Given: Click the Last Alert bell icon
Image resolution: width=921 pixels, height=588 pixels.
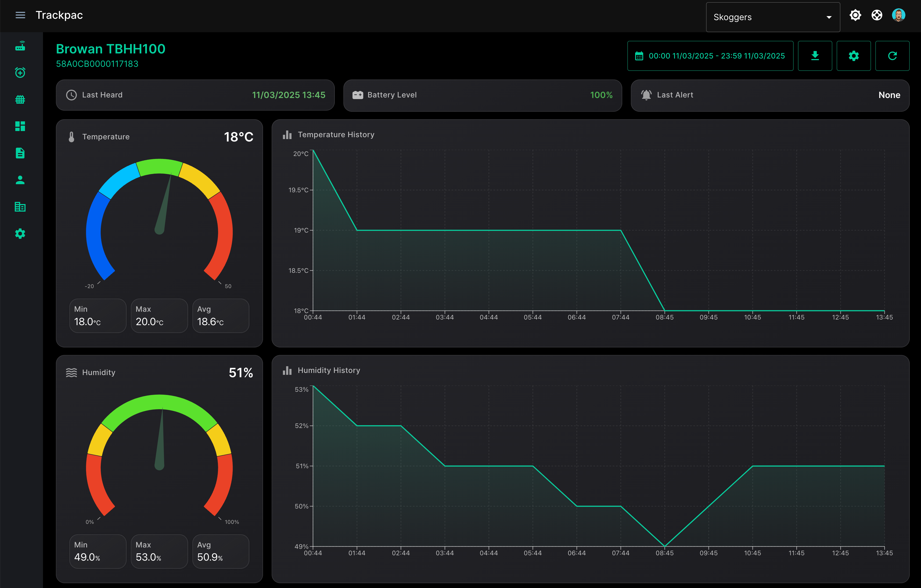Looking at the screenshot, I should pos(646,95).
